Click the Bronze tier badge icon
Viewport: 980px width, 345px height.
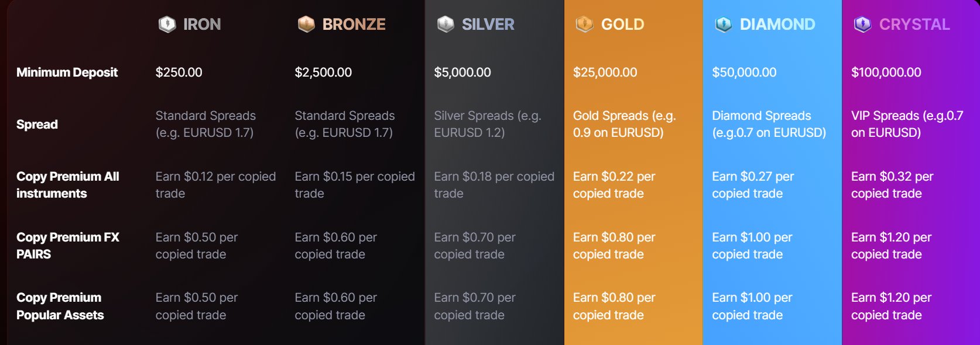306,24
